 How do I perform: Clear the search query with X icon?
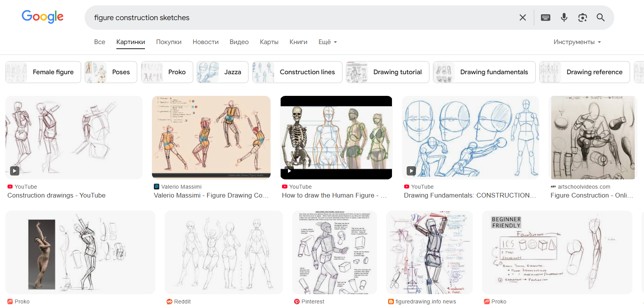click(x=523, y=17)
